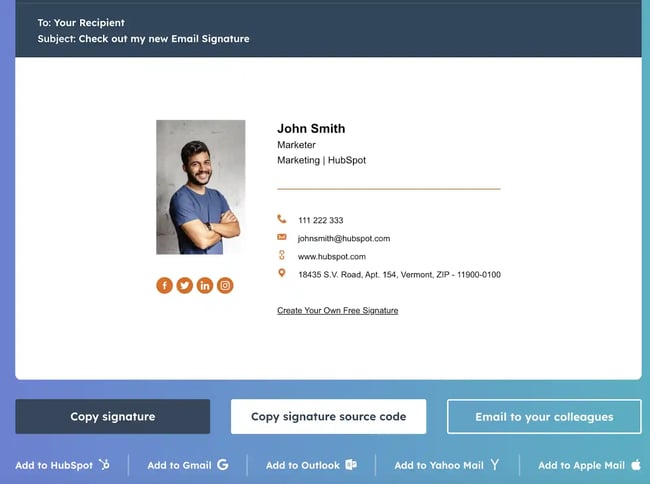Image resolution: width=650 pixels, height=484 pixels.
Task: Click the name John Smith
Action: click(311, 128)
